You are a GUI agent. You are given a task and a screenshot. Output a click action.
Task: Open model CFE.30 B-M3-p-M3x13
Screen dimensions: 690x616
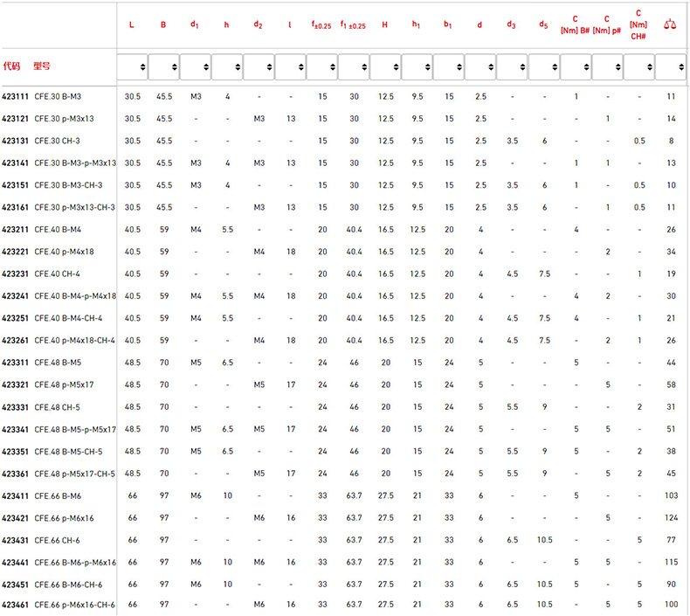[75, 163]
